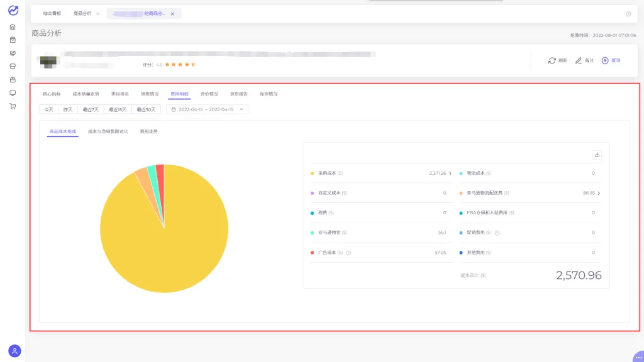Click the 2,570.96 total cost figure
This screenshot has height=362, width=644.
tap(579, 275)
